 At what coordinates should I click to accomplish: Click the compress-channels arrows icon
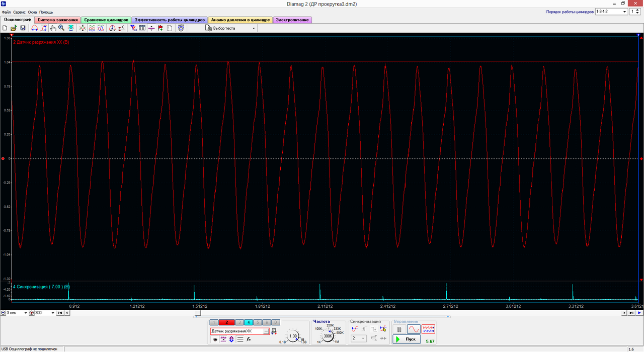point(83,28)
